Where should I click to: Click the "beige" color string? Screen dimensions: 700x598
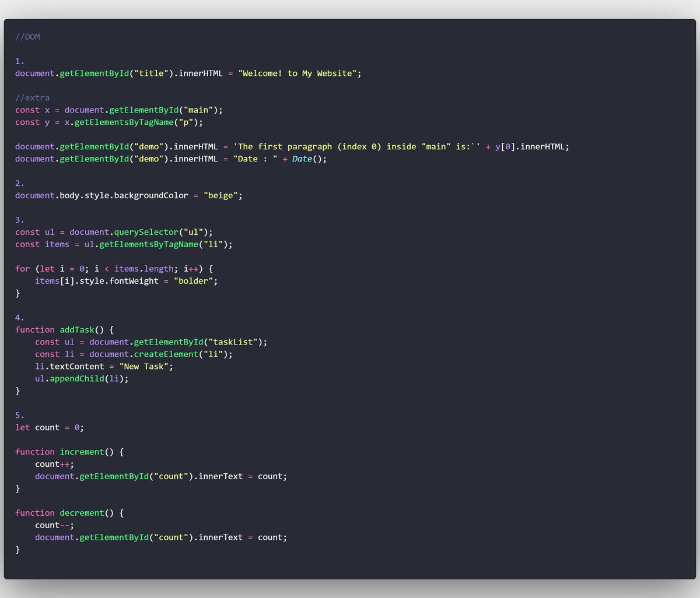coord(220,196)
